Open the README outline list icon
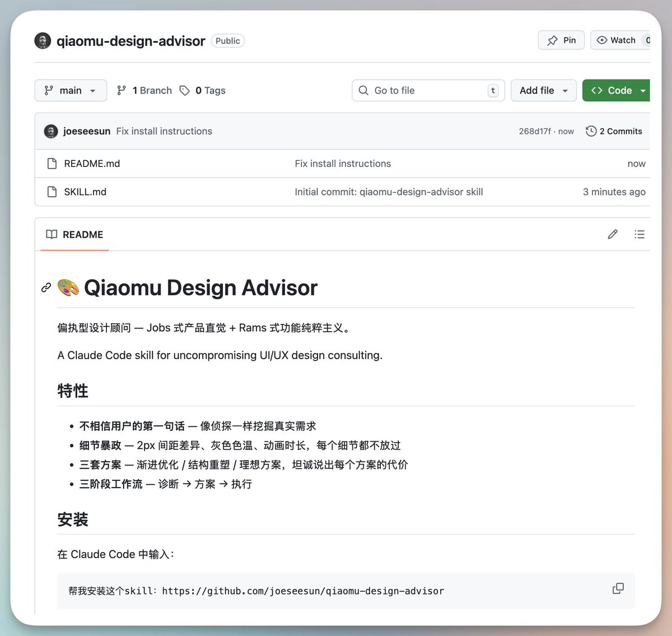The height and width of the screenshot is (636, 672). [640, 234]
